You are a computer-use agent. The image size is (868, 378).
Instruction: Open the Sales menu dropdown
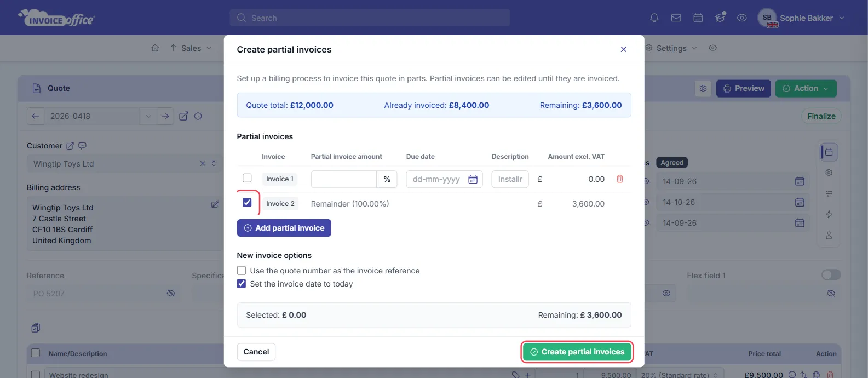tap(191, 48)
